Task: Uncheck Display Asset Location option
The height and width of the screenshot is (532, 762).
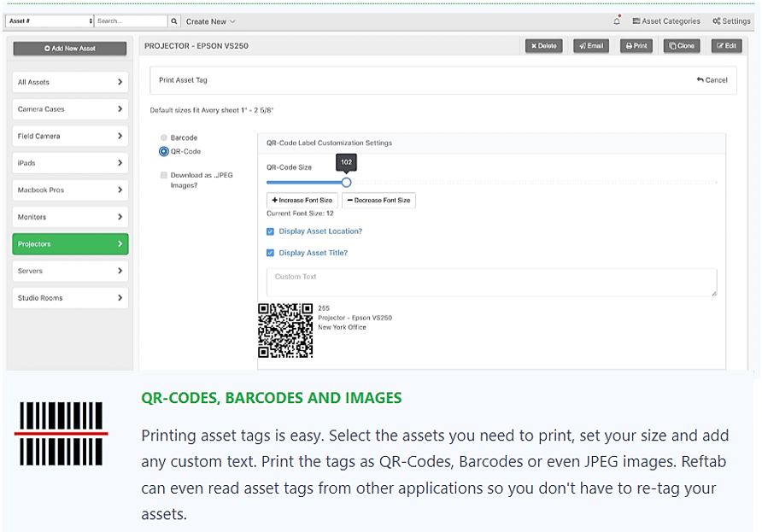Action: 271,231
